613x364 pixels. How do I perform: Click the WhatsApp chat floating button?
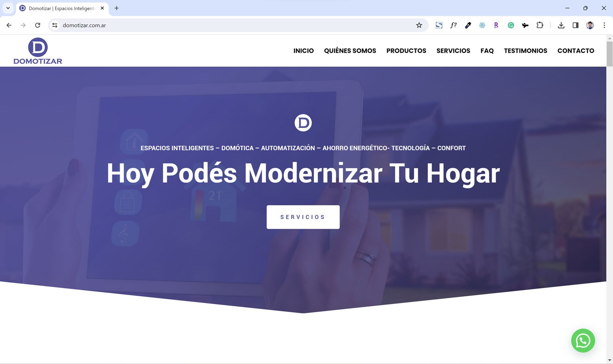coord(583,340)
